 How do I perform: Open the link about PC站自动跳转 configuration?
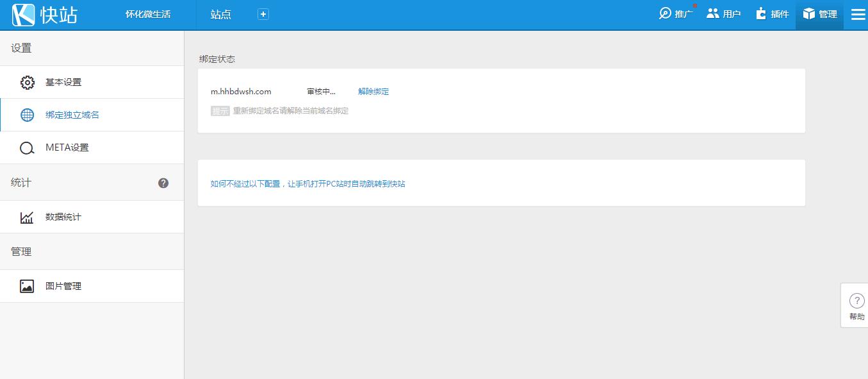tap(309, 183)
